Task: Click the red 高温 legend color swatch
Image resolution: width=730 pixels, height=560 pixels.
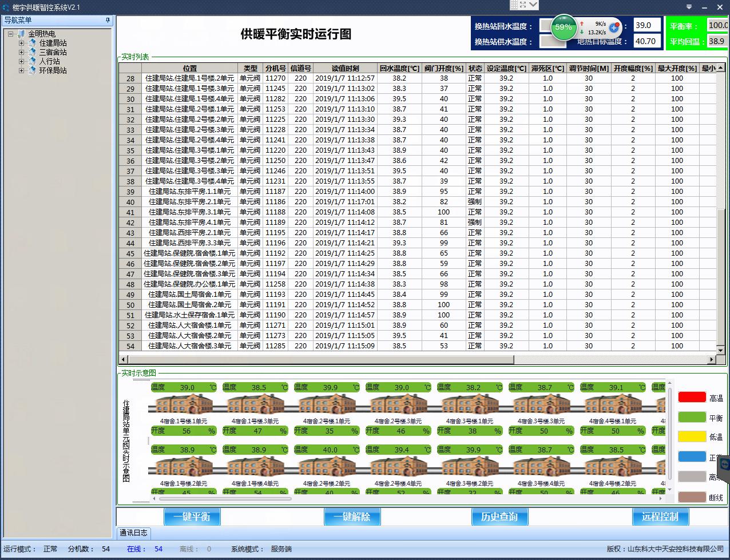Action: tap(692, 398)
